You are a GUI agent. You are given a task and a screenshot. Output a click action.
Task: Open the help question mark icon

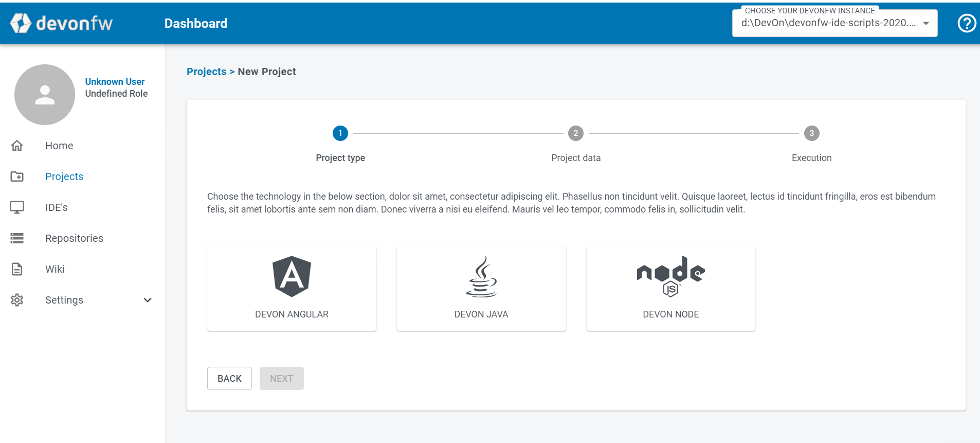point(967,23)
